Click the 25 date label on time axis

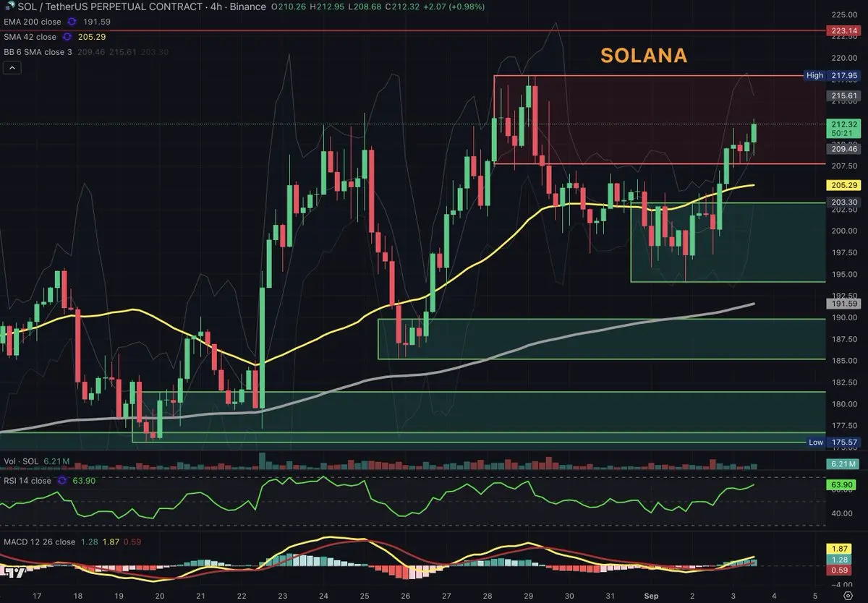pyautogui.click(x=364, y=596)
